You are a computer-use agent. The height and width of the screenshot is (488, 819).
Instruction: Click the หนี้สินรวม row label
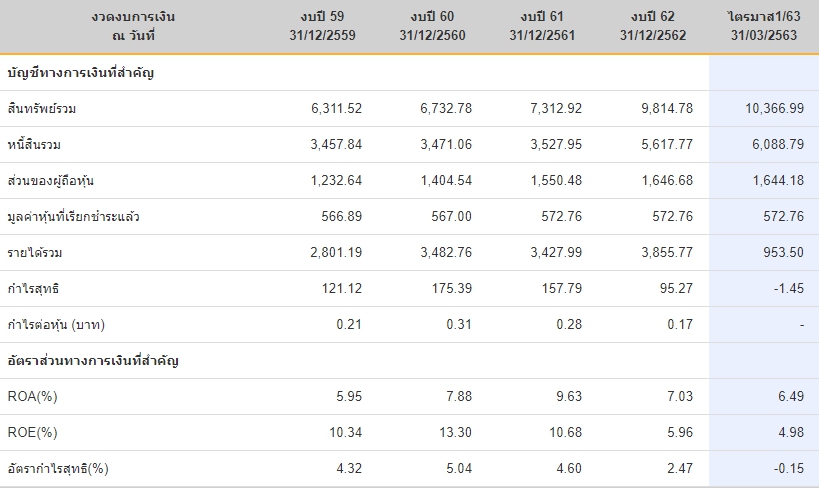click(x=35, y=145)
